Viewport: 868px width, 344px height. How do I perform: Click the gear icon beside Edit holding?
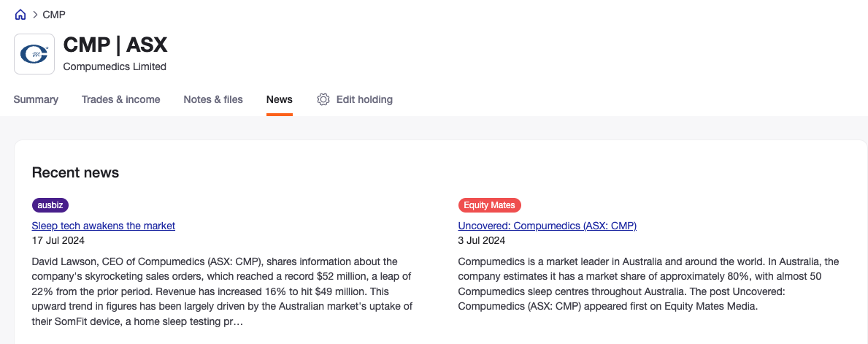click(323, 100)
